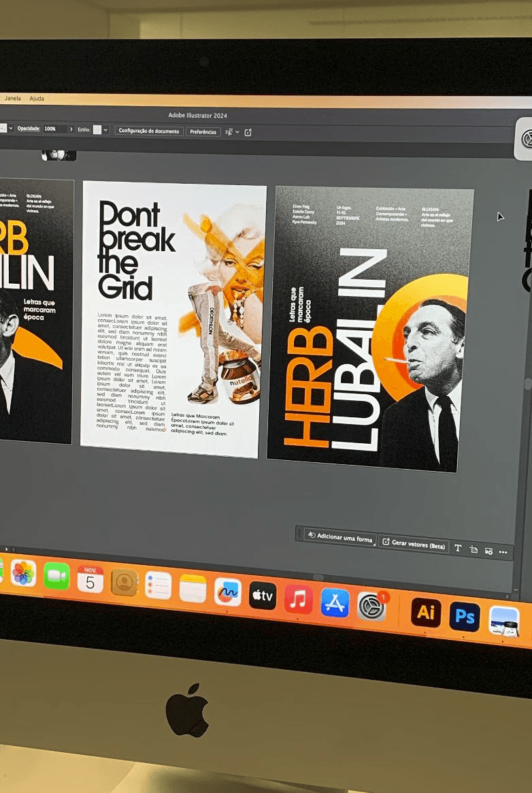Click the SLOGAN text block on right poster
The image size is (532, 793).
pyautogui.click(x=437, y=217)
